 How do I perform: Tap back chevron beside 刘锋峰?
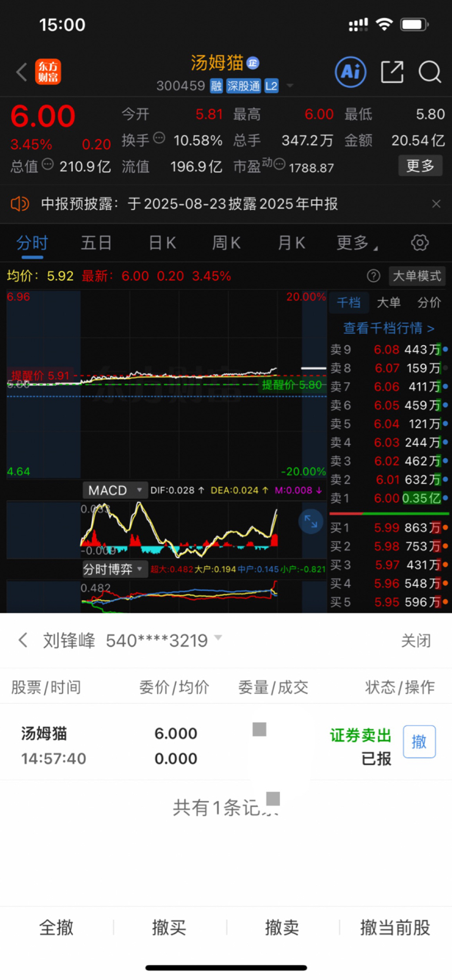click(x=23, y=640)
